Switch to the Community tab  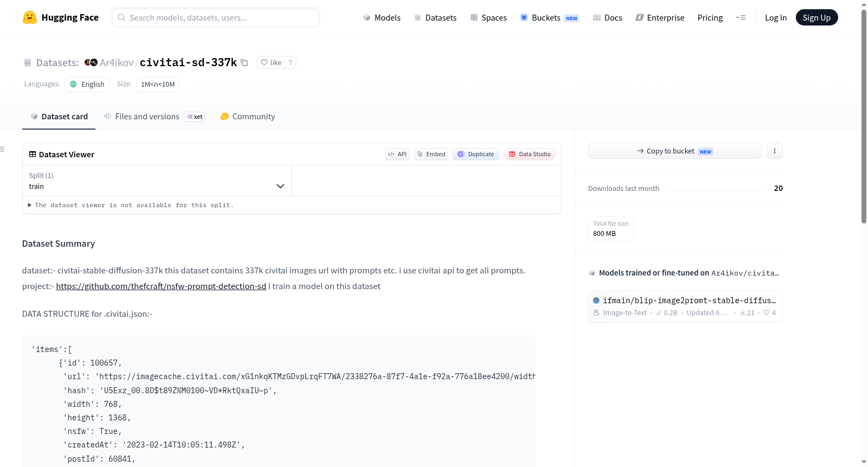[x=247, y=116]
